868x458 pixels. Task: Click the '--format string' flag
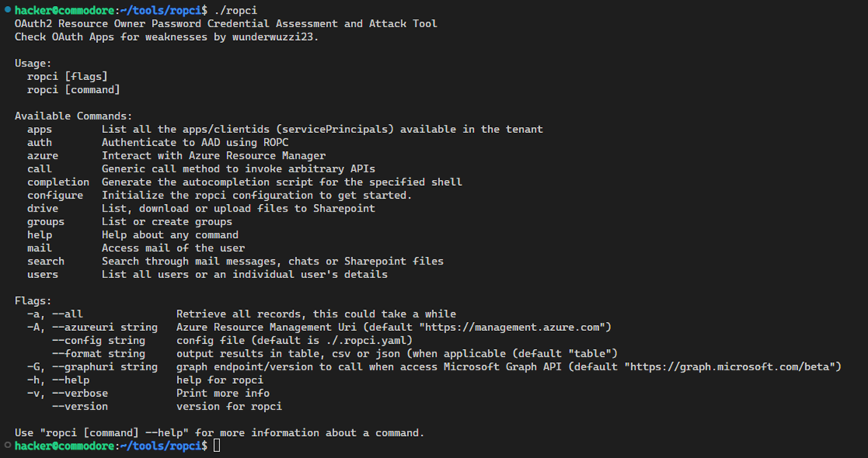(98, 354)
